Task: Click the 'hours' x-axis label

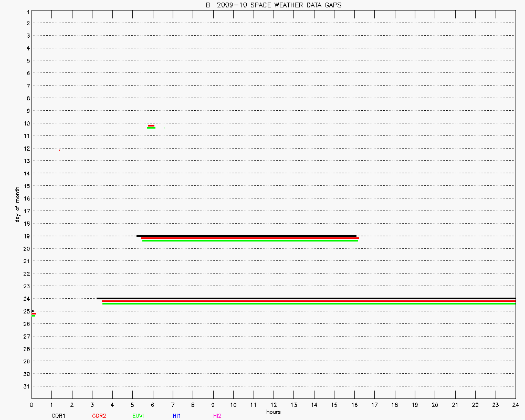Action: pos(274,412)
